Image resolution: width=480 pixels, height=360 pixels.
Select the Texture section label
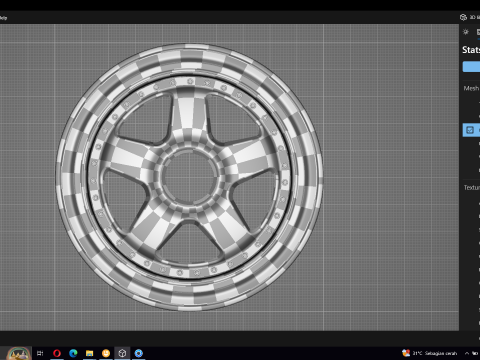click(x=472, y=188)
